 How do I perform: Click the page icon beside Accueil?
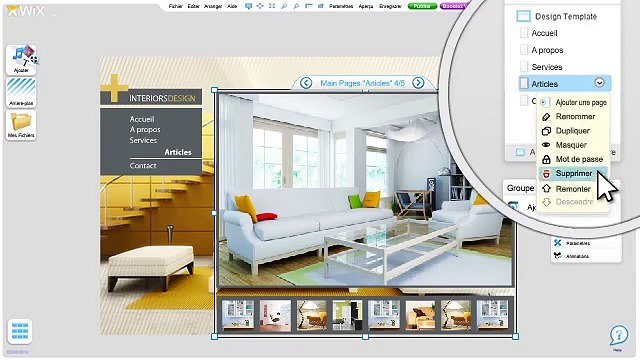pos(524,33)
